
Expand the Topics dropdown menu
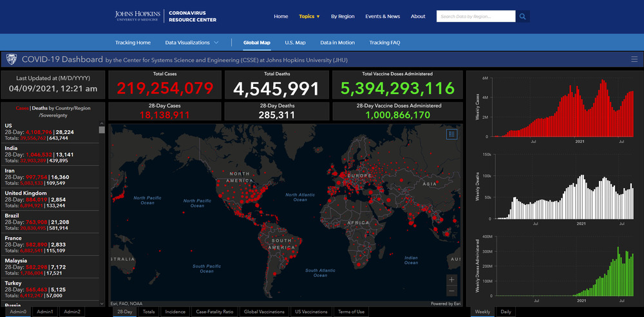[x=309, y=16]
